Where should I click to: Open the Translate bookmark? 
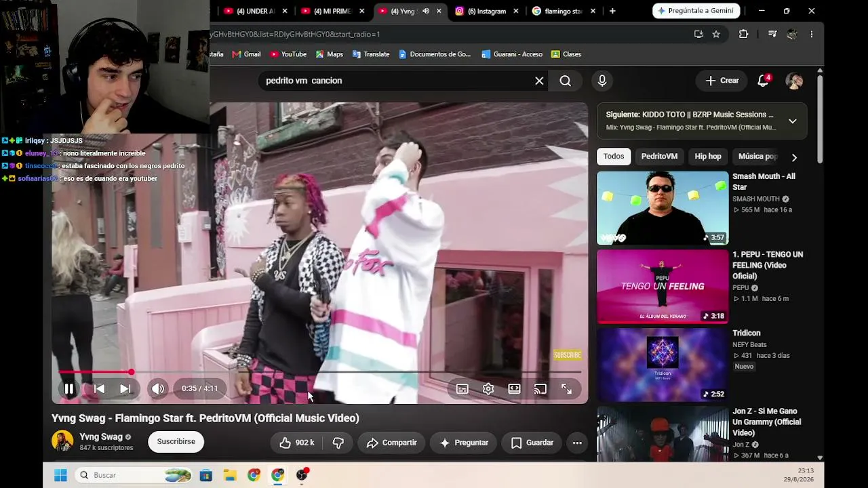pos(370,54)
